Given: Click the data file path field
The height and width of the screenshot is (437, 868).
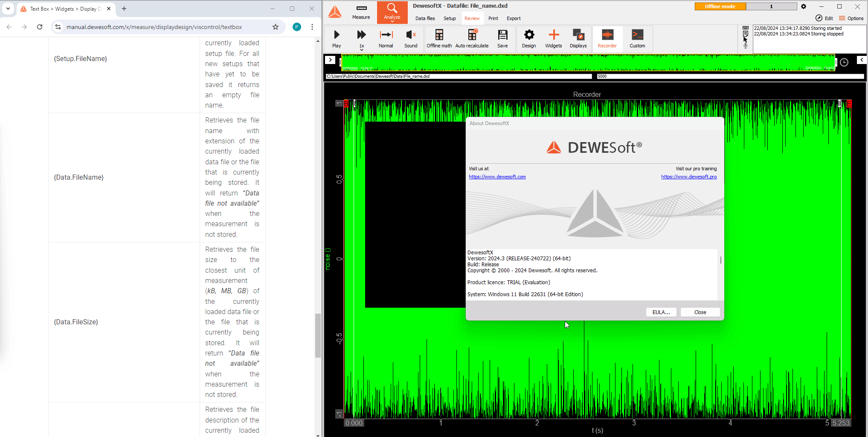Looking at the screenshot, I should 459,76.
